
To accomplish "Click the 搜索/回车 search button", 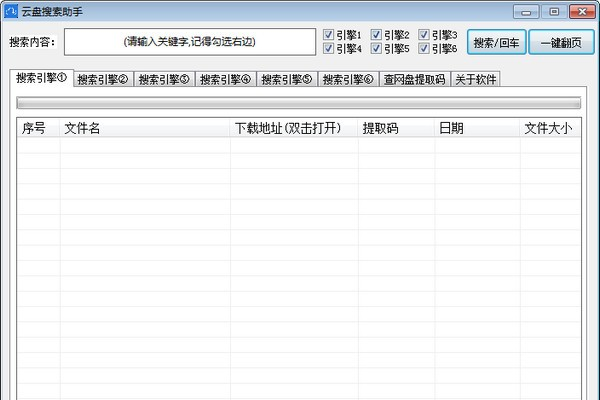I will pos(496,42).
